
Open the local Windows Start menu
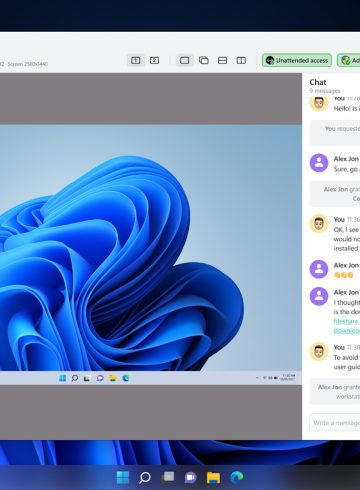tap(123, 477)
